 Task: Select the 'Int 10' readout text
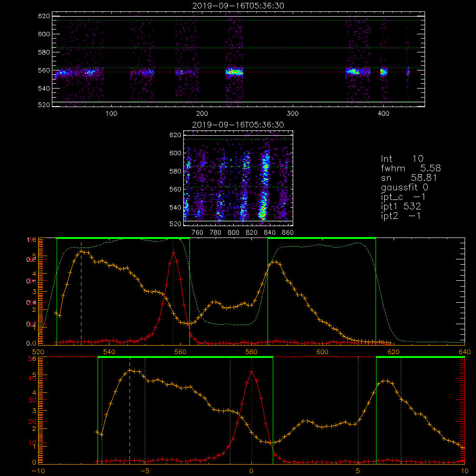402,159
